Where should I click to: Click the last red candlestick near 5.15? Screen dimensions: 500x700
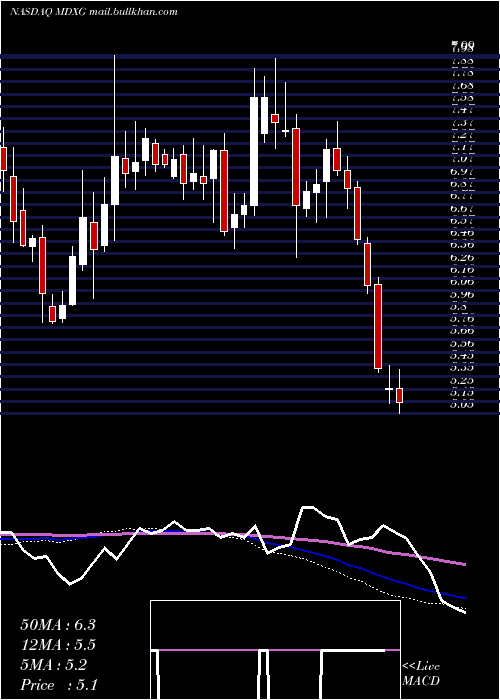click(x=400, y=395)
